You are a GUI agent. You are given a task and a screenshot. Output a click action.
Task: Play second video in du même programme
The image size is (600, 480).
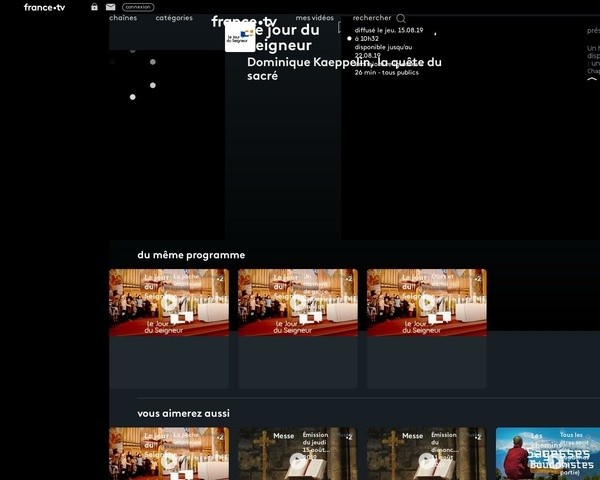click(298, 301)
